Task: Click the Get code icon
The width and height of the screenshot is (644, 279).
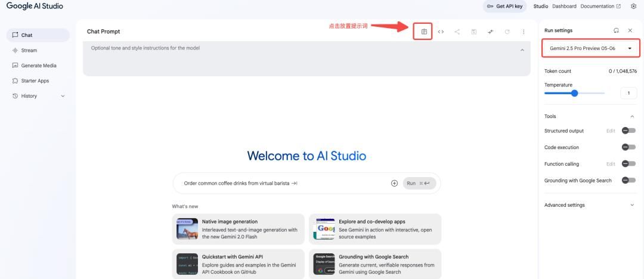Action: tap(441, 32)
